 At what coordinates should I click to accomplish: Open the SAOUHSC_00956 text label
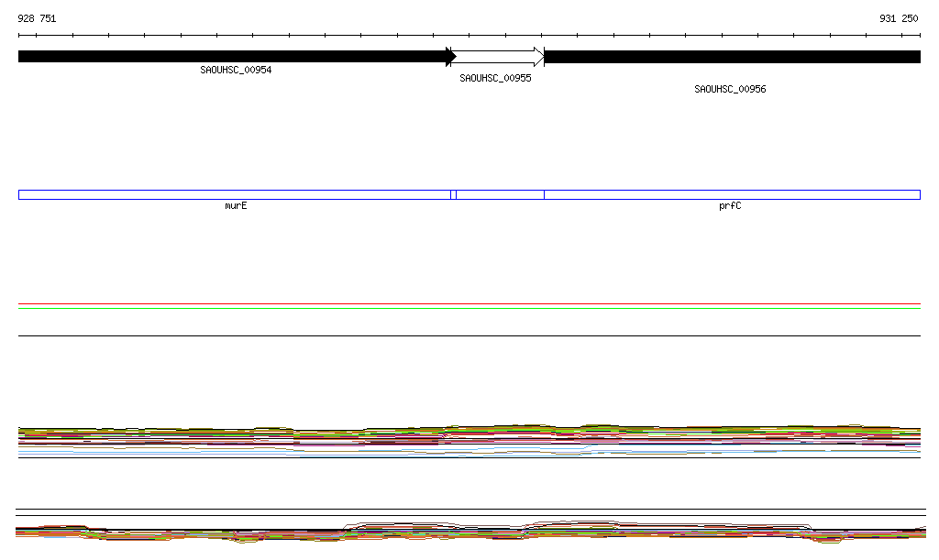[x=730, y=90]
